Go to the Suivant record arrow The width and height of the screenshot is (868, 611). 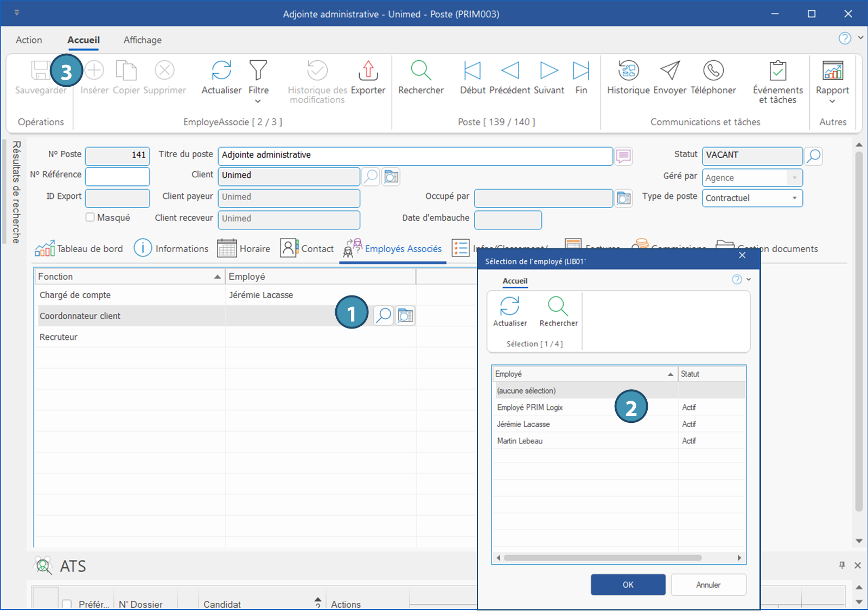click(548, 71)
